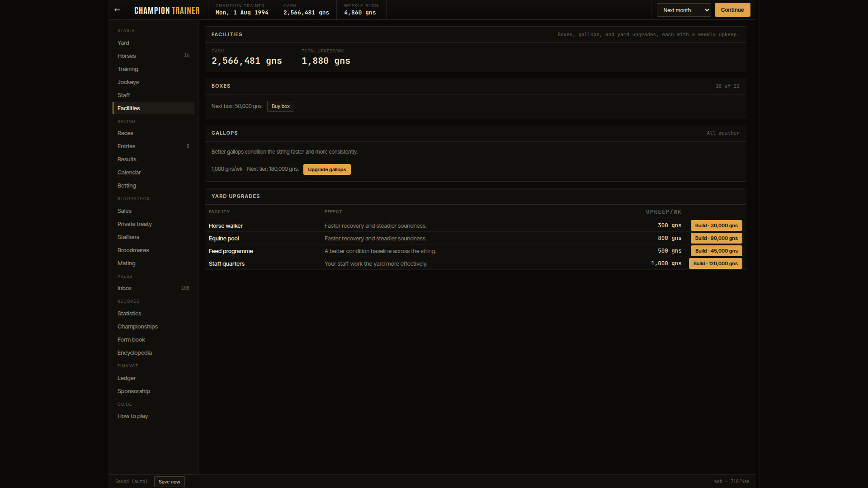
Task: Open the Form book
Action: (154, 340)
